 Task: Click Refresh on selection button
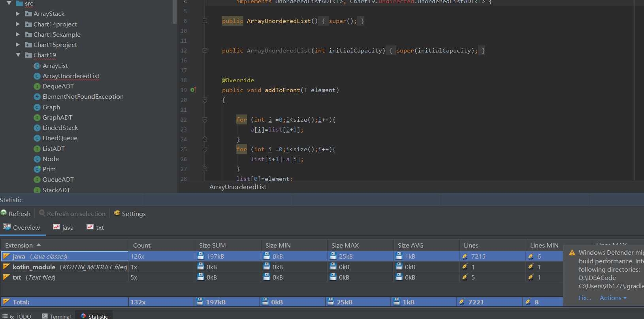(x=72, y=214)
